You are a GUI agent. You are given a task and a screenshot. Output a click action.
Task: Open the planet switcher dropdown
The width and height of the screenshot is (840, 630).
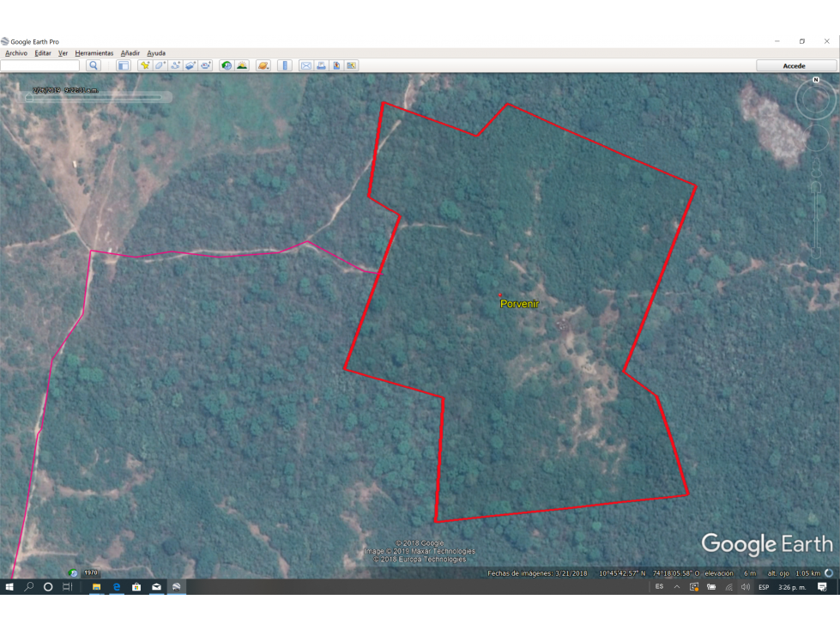(x=263, y=65)
